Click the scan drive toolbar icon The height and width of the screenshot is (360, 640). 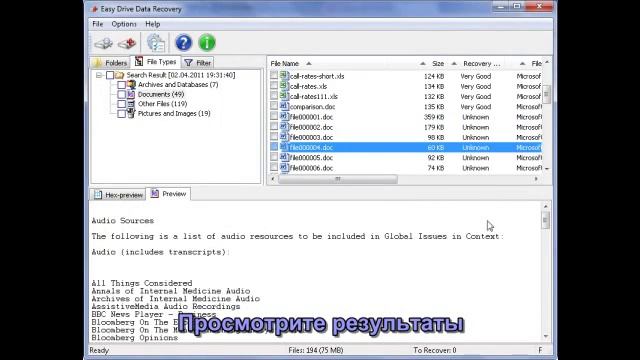(x=103, y=43)
